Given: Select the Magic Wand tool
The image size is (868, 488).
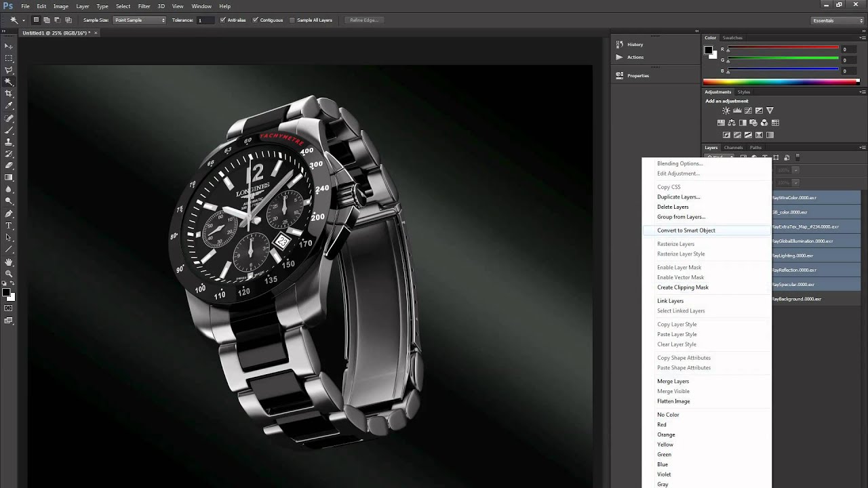Looking at the screenshot, I should [9, 81].
